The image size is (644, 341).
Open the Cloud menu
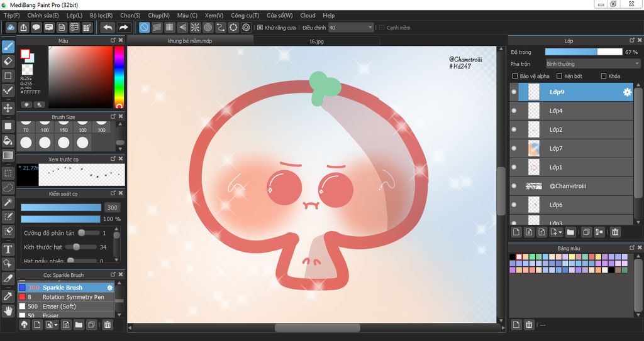point(308,15)
